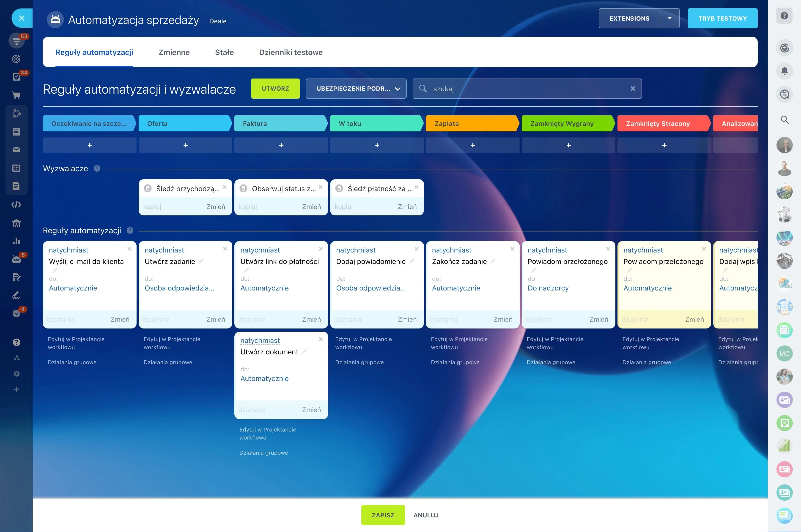Switch to the Zmienne tab

174,52
